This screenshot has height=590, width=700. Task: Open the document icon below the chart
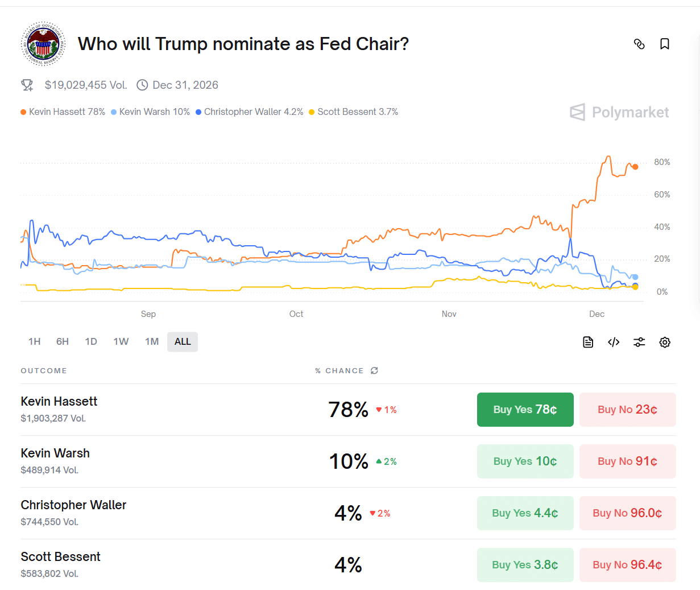coord(588,342)
